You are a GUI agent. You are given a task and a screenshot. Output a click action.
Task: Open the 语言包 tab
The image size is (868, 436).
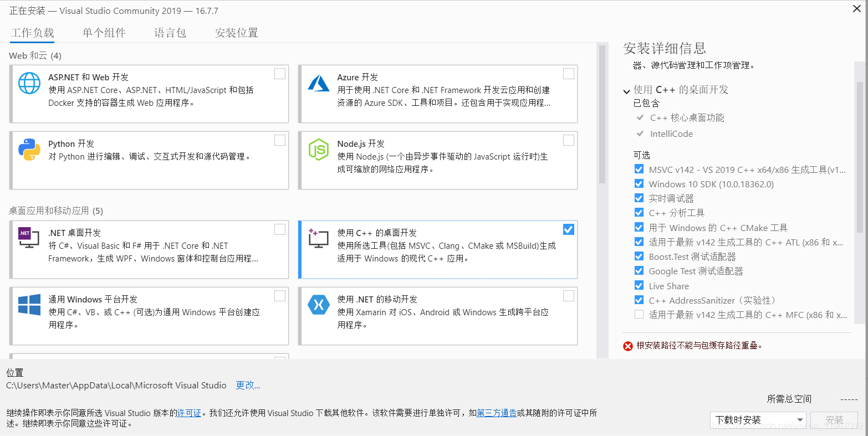pyautogui.click(x=170, y=33)
